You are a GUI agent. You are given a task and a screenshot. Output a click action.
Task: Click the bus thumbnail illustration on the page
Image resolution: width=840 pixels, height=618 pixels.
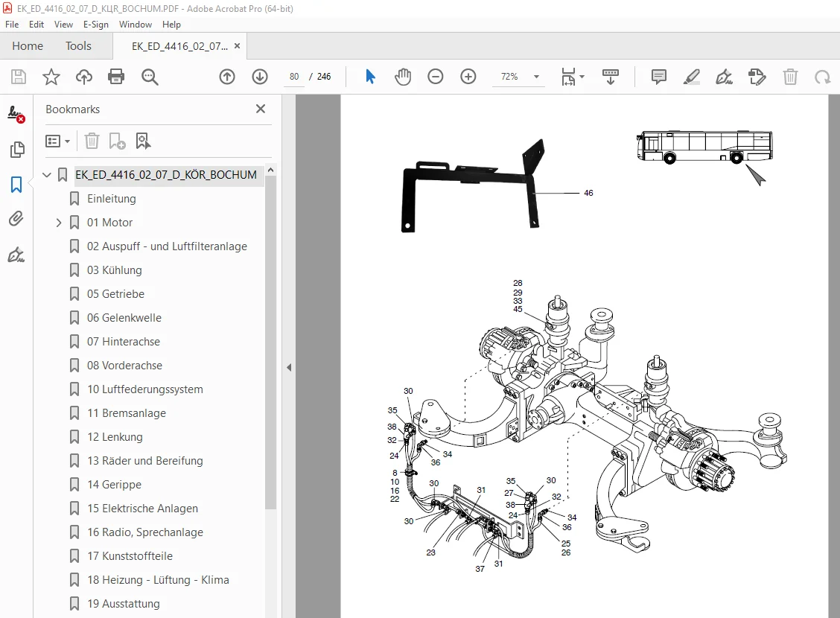click(704, 147)
